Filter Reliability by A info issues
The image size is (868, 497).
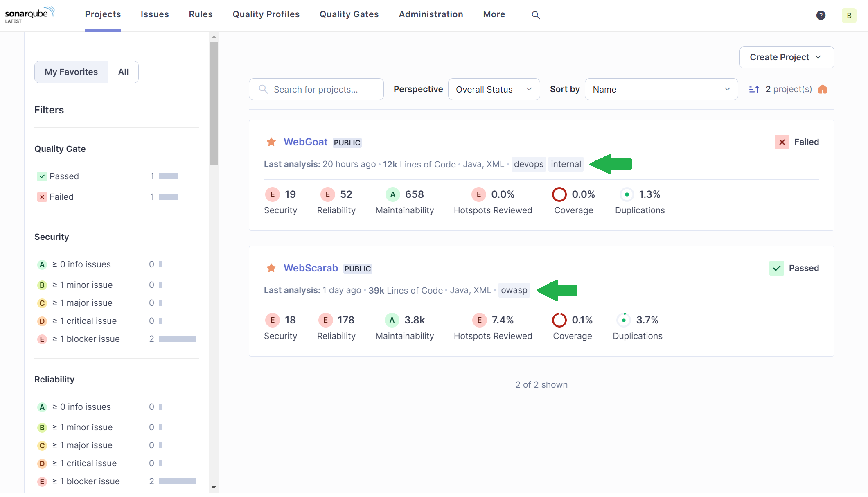coord(116,407)
